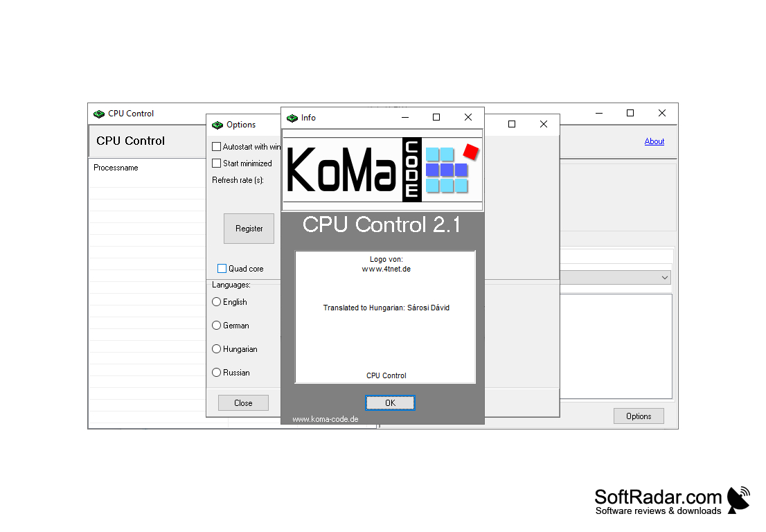766x532 pixels.
Task: Close the Info window
Action: (468, 117)
